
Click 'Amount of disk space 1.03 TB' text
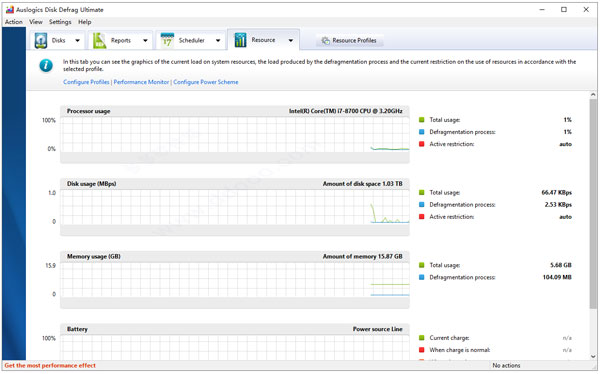(x=362, y=184)
